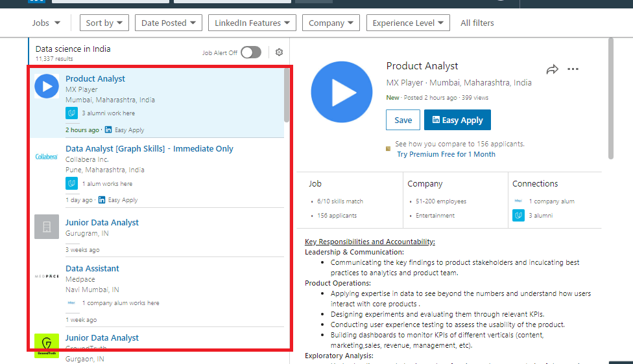
Task: Click 'Key Responsibilities and Accountability:' heading
Action: coord(370,242)
